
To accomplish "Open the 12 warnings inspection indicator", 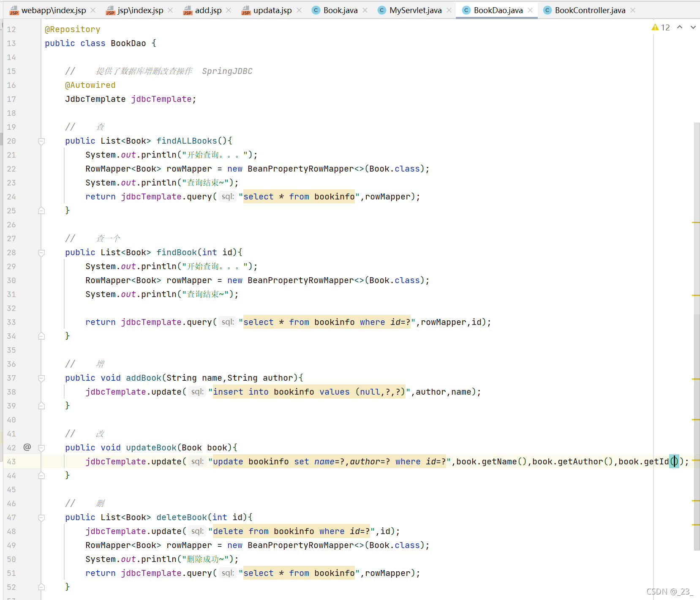I will tap(661, 27).
